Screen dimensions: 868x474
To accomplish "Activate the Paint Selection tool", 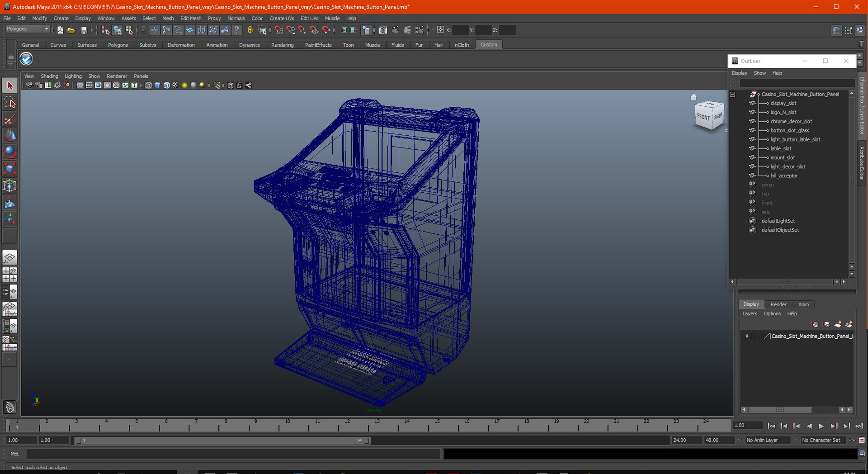I will [9, 119].
